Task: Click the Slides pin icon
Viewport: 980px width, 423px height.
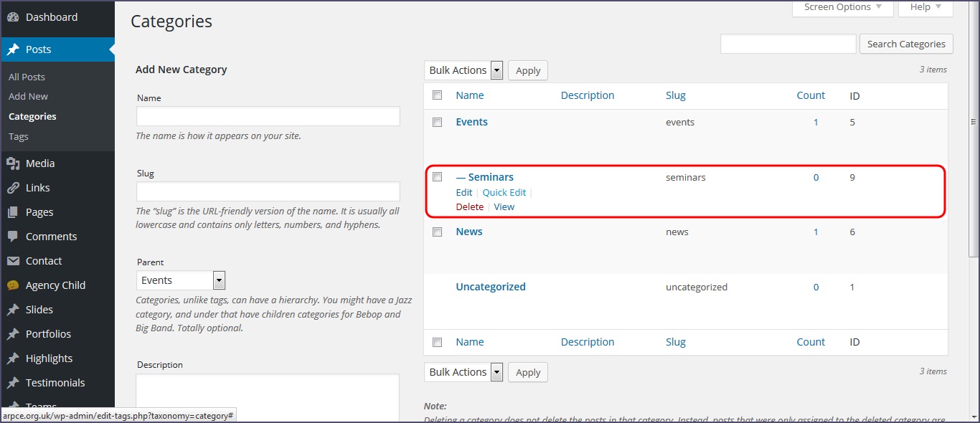Action: [x=13, y=310]
